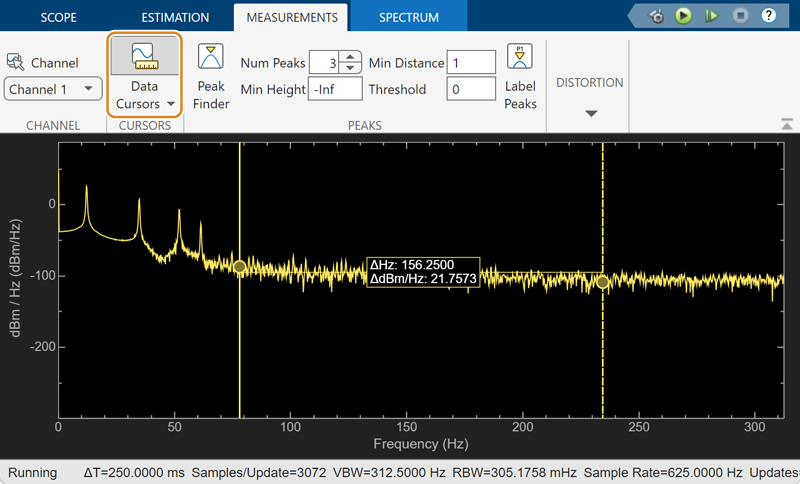Collapse the ribbon toolstrip

click(786, 123)
